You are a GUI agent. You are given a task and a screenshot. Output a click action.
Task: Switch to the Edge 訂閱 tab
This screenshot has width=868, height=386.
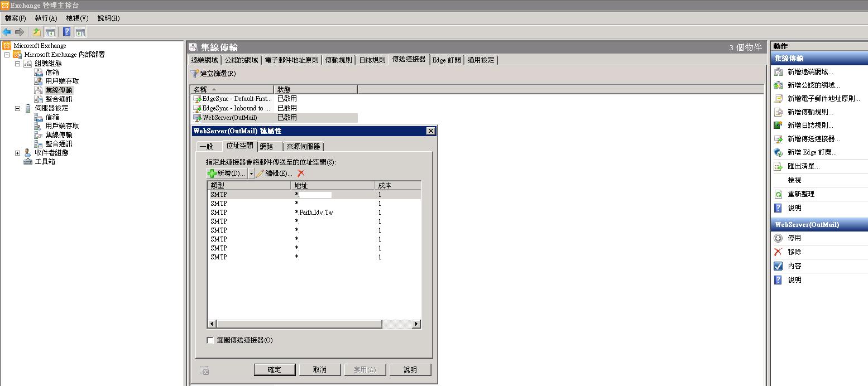coord(447,60)
